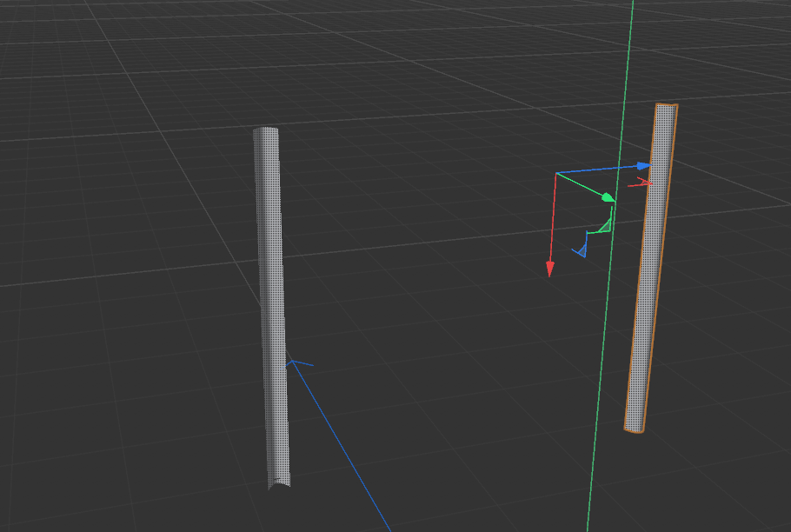This screenshot has width=791, height=532.
Task: Grab the blue gizmo axis arrowhead
Action: [644, 166]
